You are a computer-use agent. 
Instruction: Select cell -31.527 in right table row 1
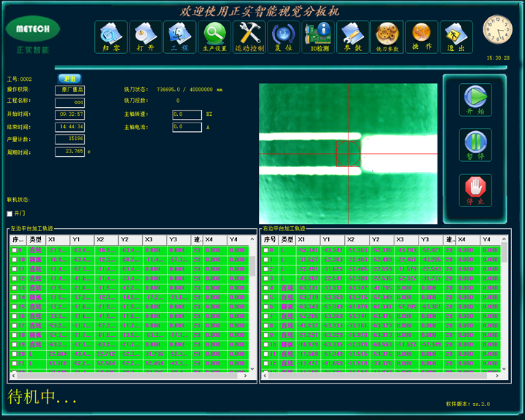(308, 260)
